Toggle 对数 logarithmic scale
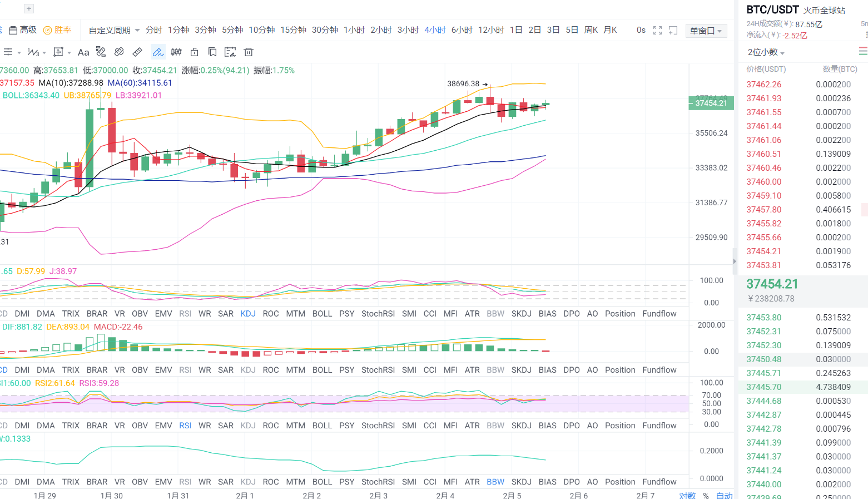 (x=687, y=495)
